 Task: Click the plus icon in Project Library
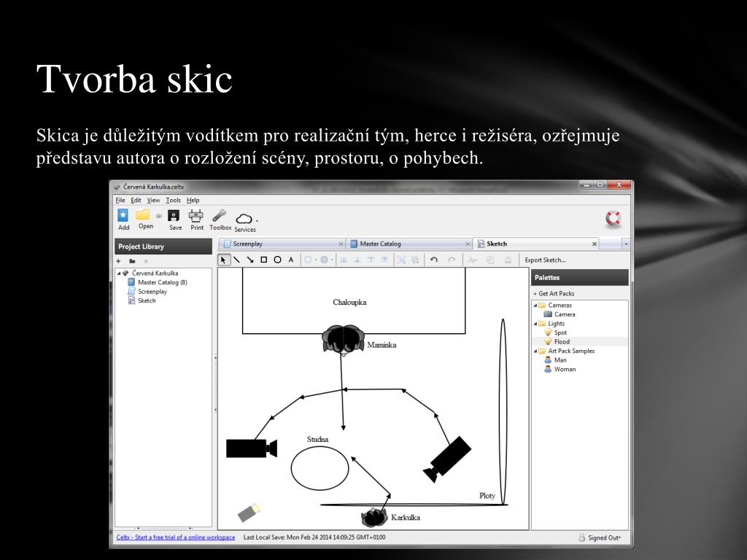[x=119, y=261]
